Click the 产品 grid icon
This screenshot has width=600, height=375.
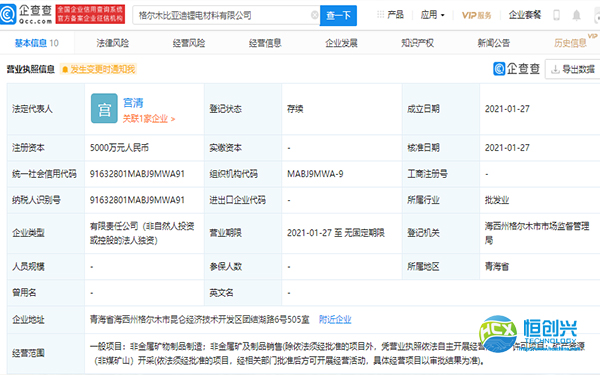[x=380, y=15]
